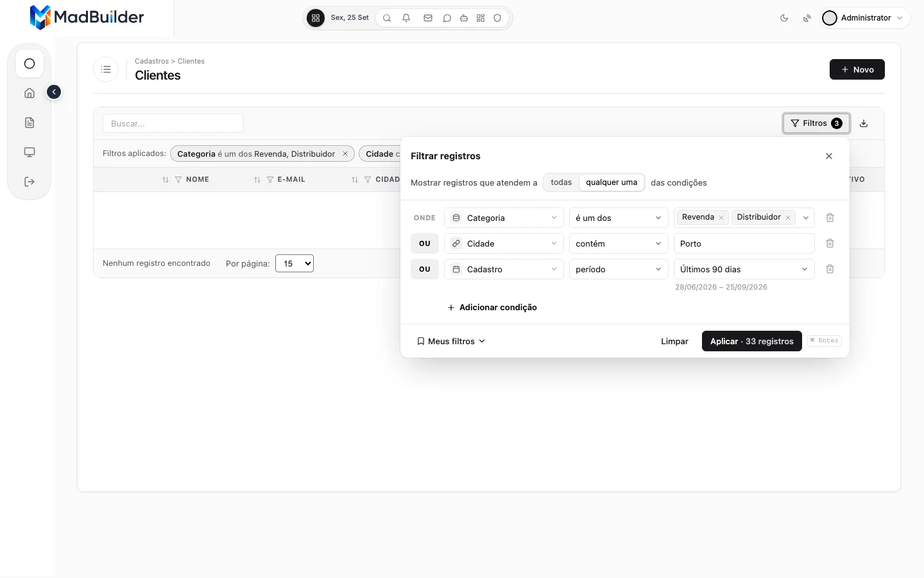Open the Por página 15 dropdown
The image size is (924, 578).
[295, 263]
